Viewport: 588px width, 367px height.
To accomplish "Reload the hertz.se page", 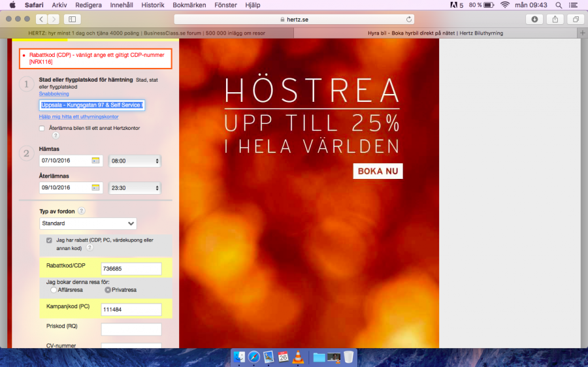I will tap(409, 19).
